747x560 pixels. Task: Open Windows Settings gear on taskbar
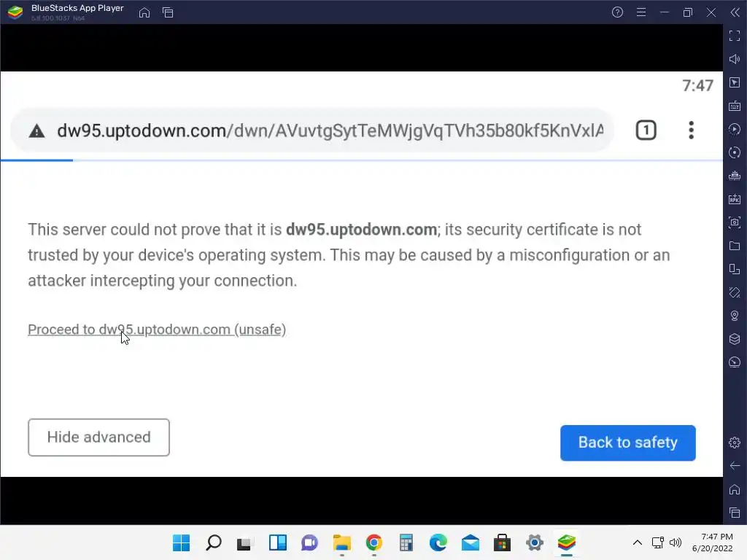[x=535, y=542]
